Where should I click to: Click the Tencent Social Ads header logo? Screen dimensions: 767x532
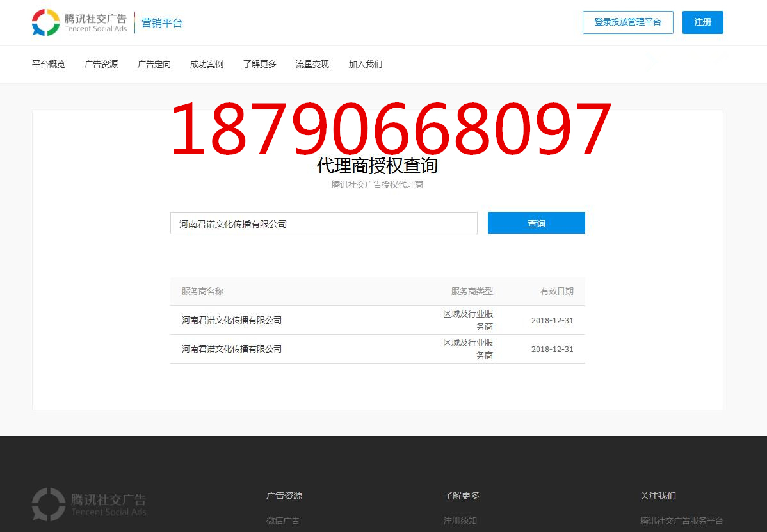point(79,22)
